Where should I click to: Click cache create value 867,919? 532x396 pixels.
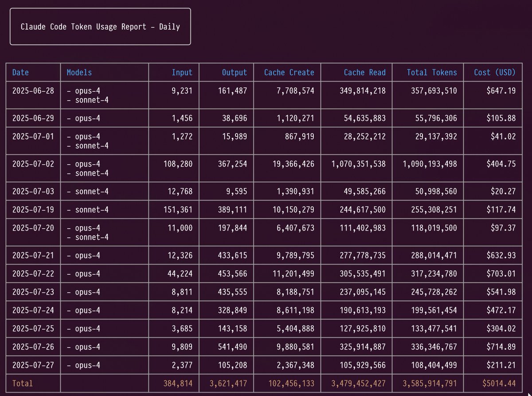point(300,136)
